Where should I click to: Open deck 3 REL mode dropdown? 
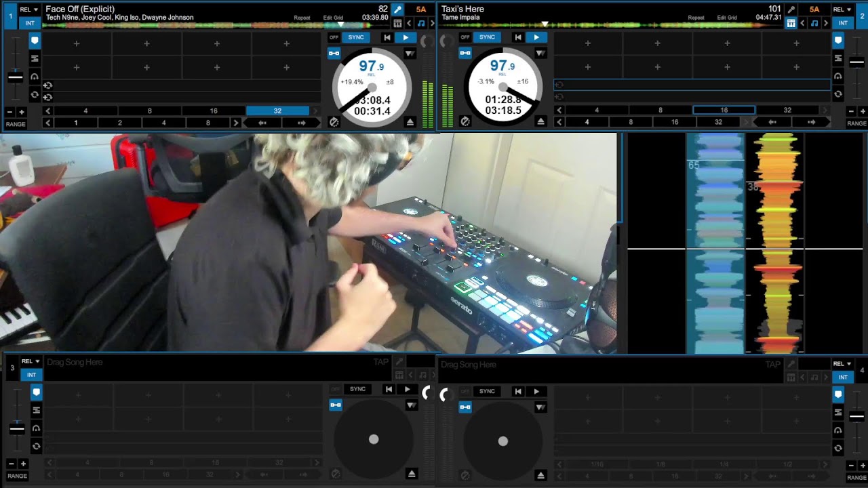pos(29,362)
